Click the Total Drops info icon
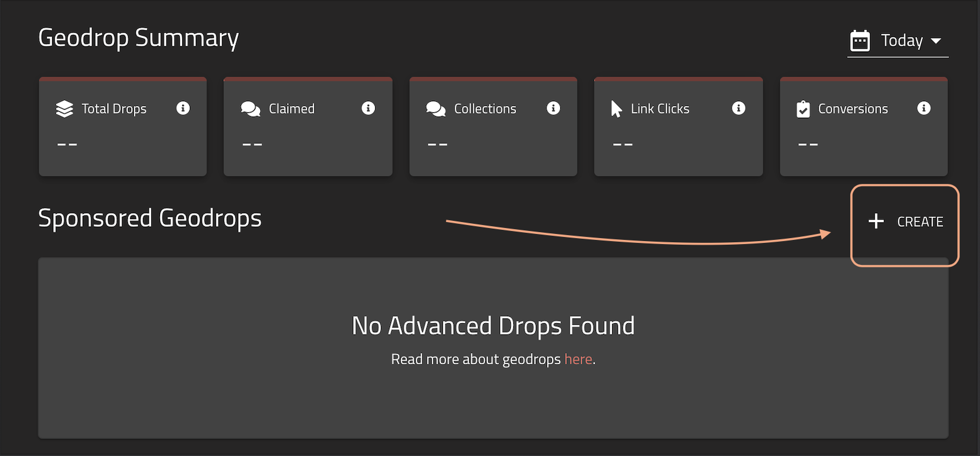Viewport: 980px width, 456px height. pyautogui.click(x=183, y=108)
